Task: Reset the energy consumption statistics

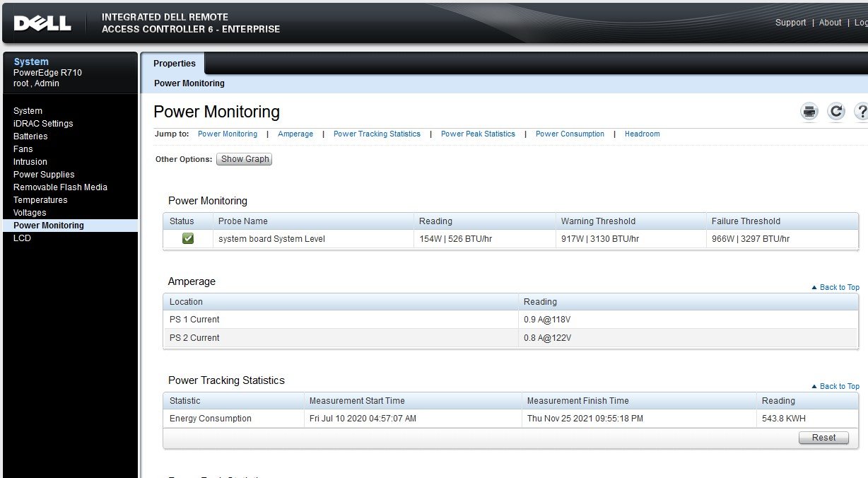Action: click(823, 438)
